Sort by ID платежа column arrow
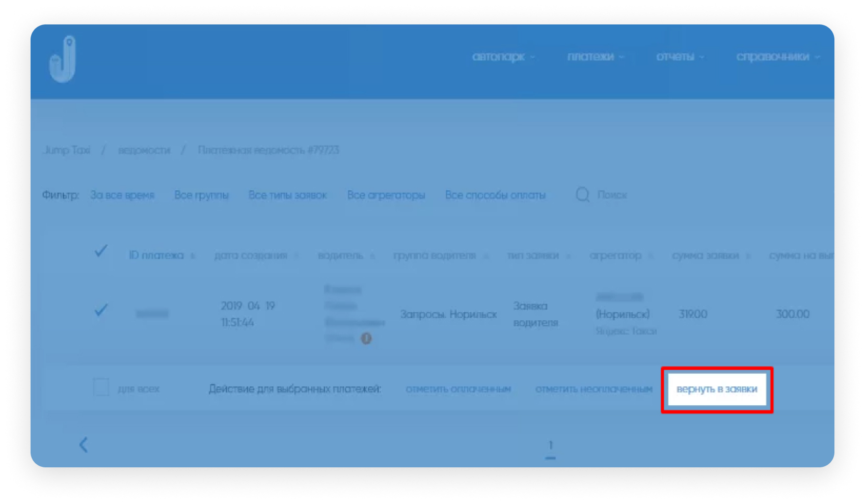Viewport: 865px width, 504px height. pyautogui.click(x=193, y=256)
